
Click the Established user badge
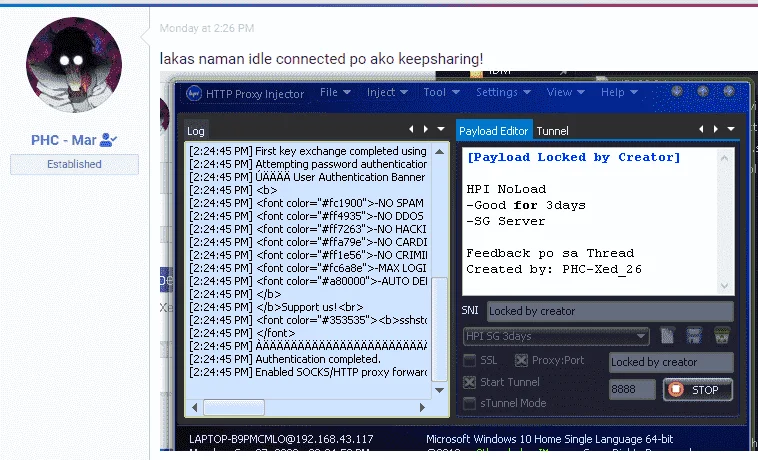tap(74, 164)
